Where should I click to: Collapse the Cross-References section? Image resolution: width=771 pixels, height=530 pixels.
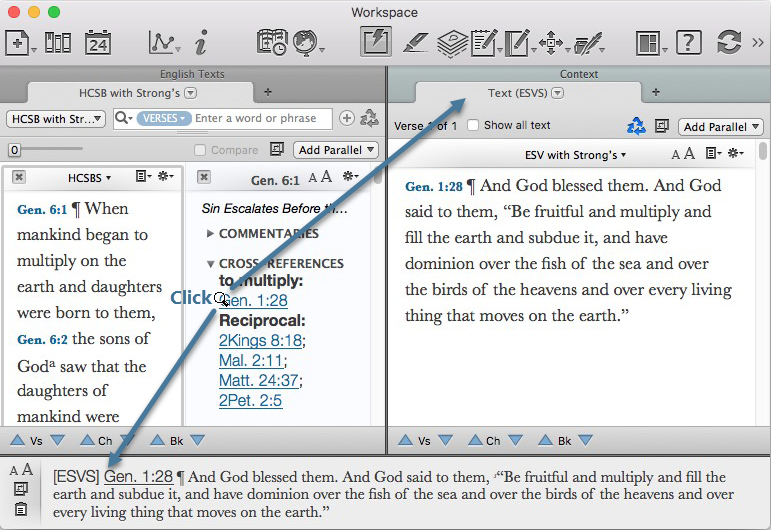tap(211, 264)
